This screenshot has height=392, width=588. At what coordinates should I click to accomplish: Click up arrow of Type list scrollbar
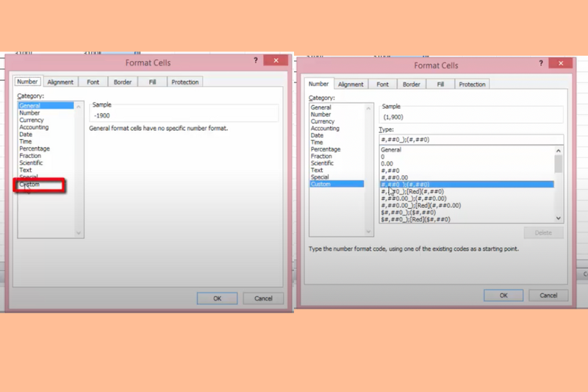pyautogui.click(x=559, y=151)
